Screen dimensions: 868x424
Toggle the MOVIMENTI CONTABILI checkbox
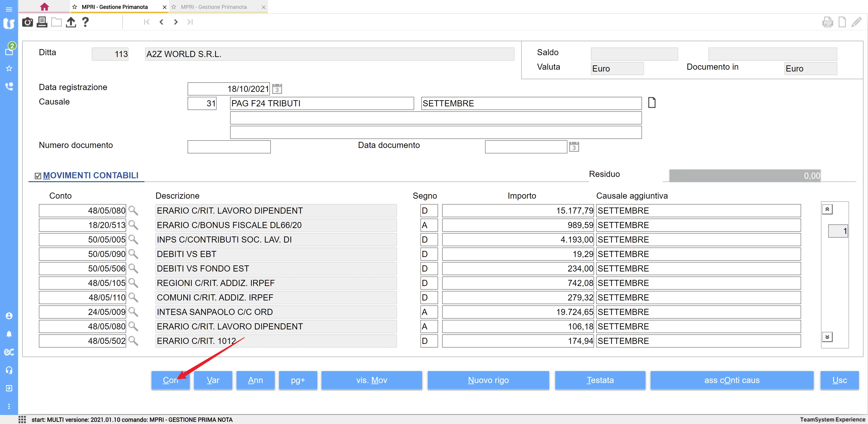pos(38,176)
